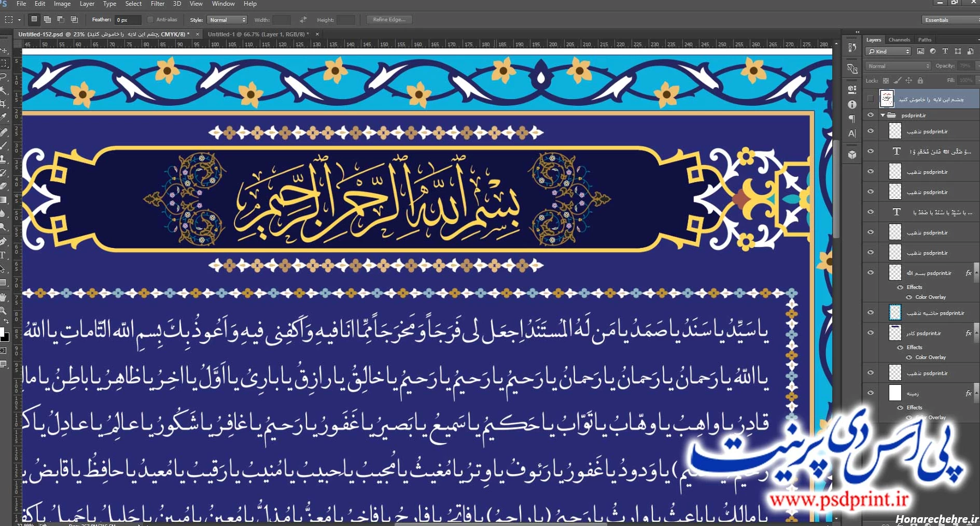This screenshot has height=526, width=980.
Task: Enable visibility of the topmost selected layer
Action: (x=871, y=98)
